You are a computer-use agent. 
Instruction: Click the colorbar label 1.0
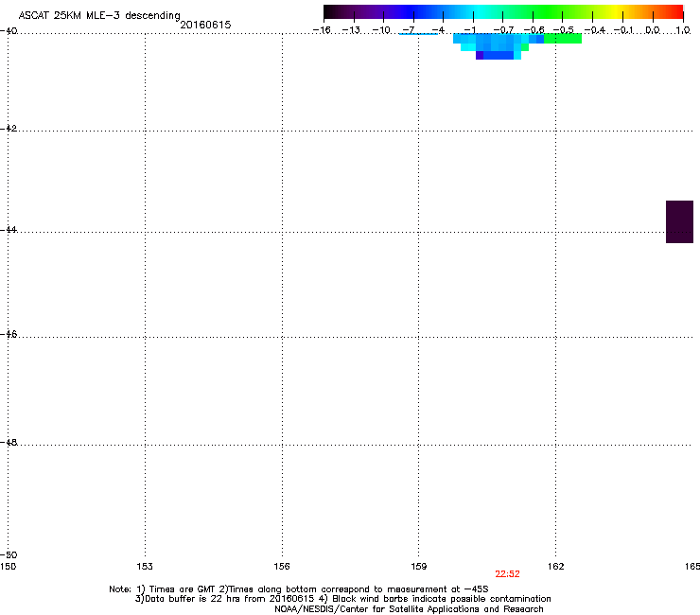coord(683,30)
